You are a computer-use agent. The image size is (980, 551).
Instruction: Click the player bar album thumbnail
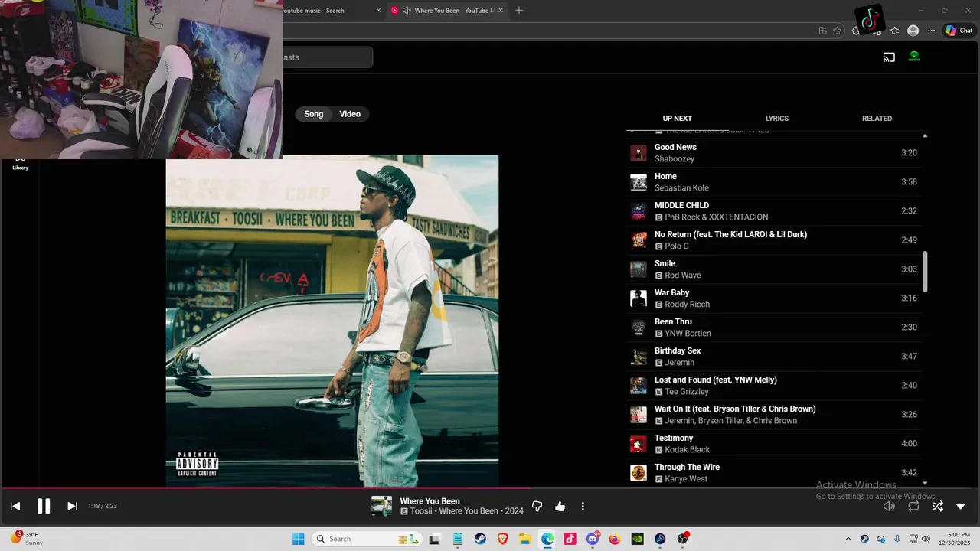coord(382,506)
